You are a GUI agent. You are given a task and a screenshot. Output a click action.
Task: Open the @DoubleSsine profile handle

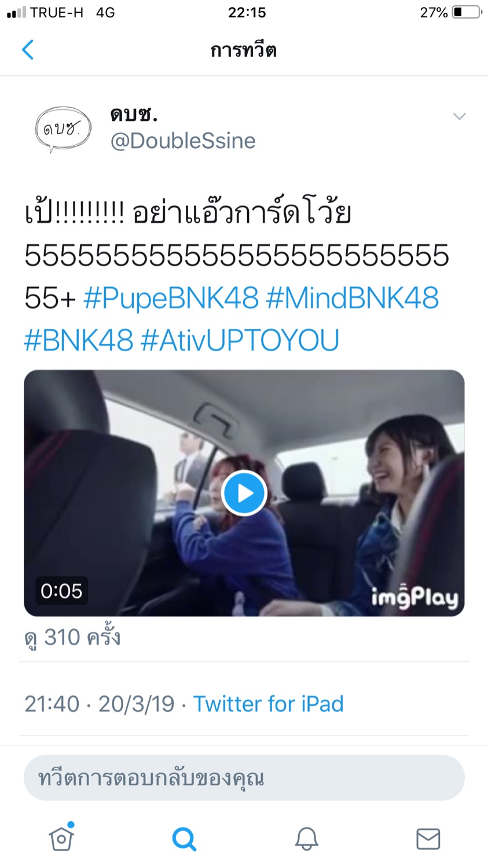pos(182,141)
